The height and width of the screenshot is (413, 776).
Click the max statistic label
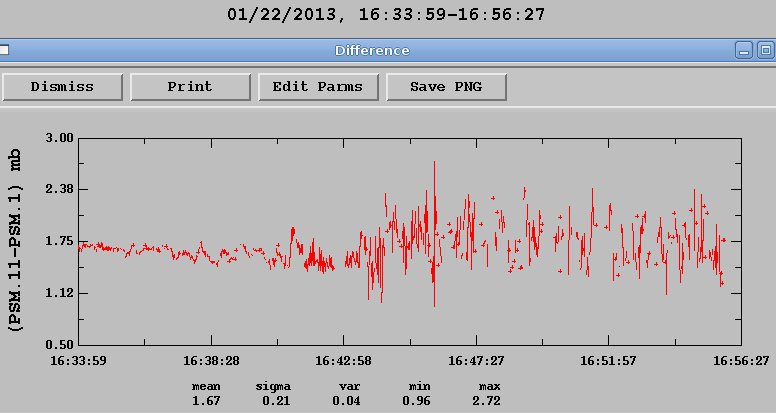tap(490, 386)
